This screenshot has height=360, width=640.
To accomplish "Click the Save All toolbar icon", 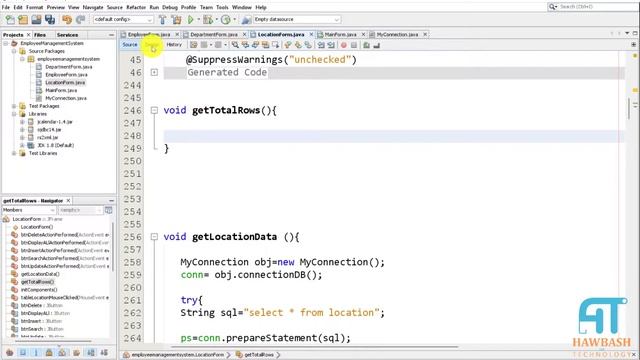I will pos(50,20).
